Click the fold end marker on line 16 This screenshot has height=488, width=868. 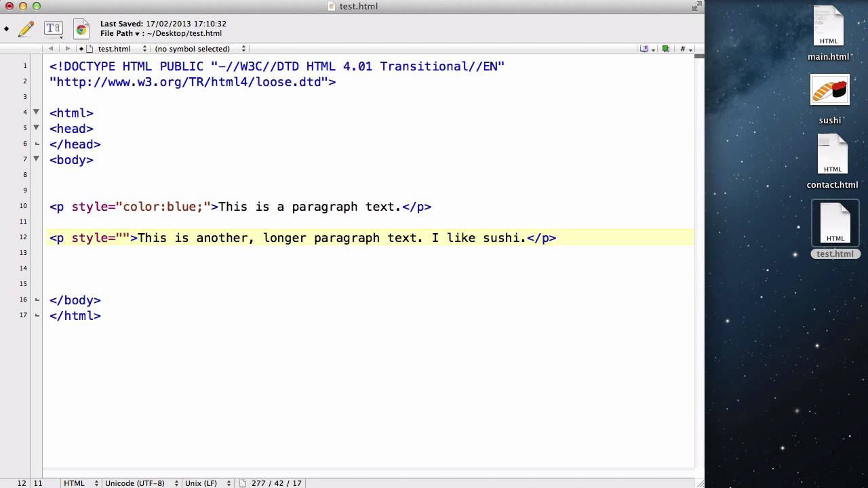click(x=37, y=300)
